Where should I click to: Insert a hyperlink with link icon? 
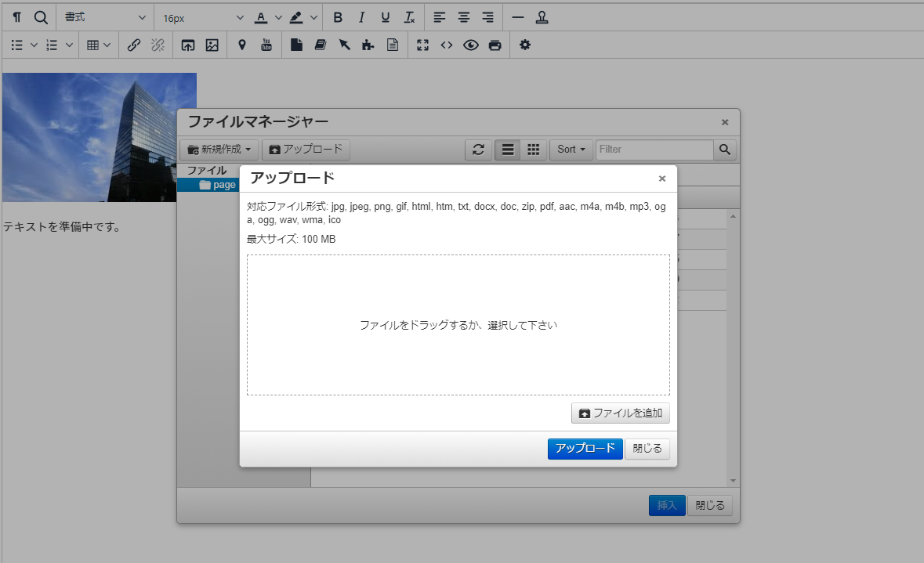(x=134, y=45)
